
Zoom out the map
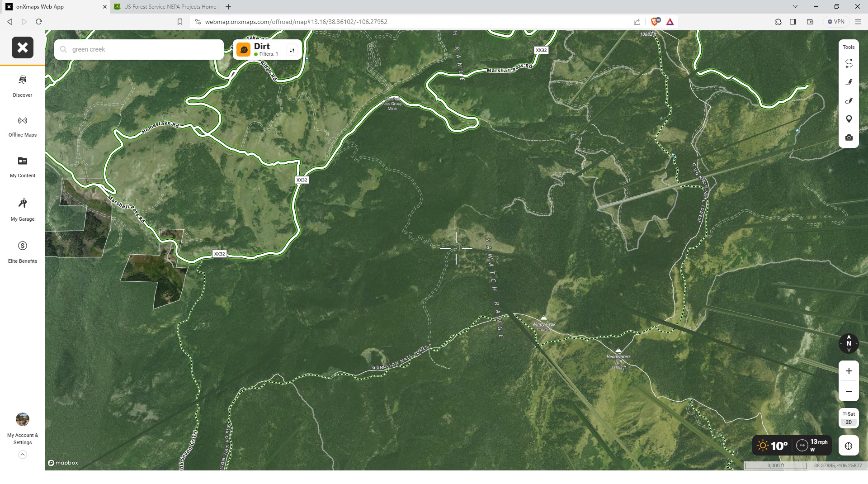point(849,391)
